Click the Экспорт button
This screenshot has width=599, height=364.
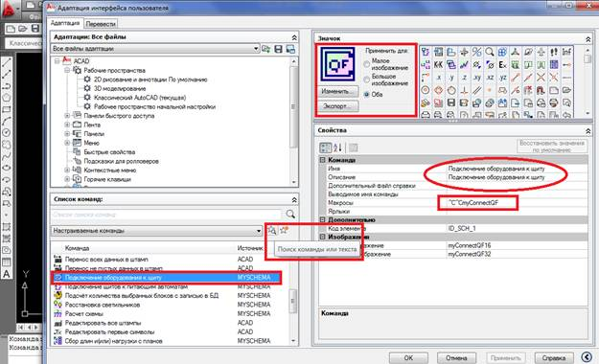(x=337, y=106)
